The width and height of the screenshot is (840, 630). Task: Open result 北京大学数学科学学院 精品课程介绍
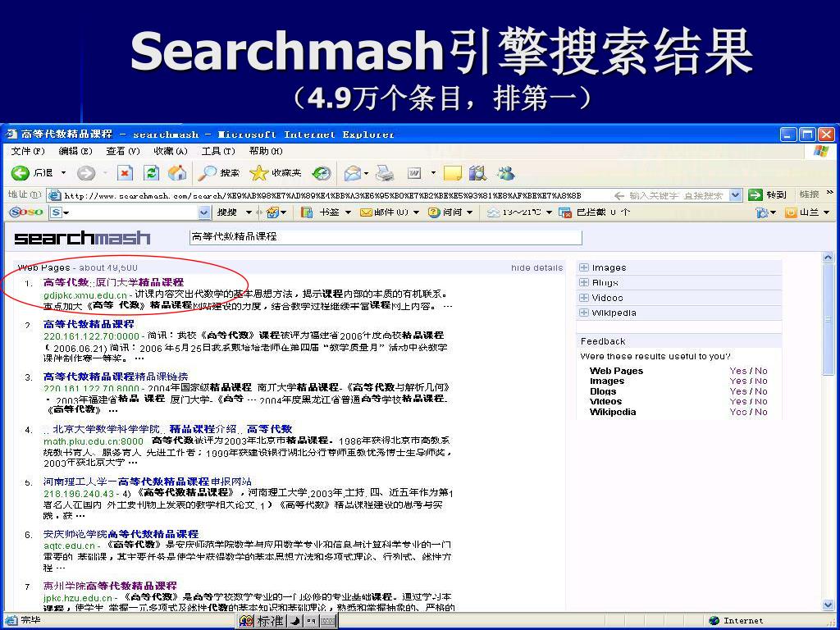pyautogui.click(x=167, y=428)
